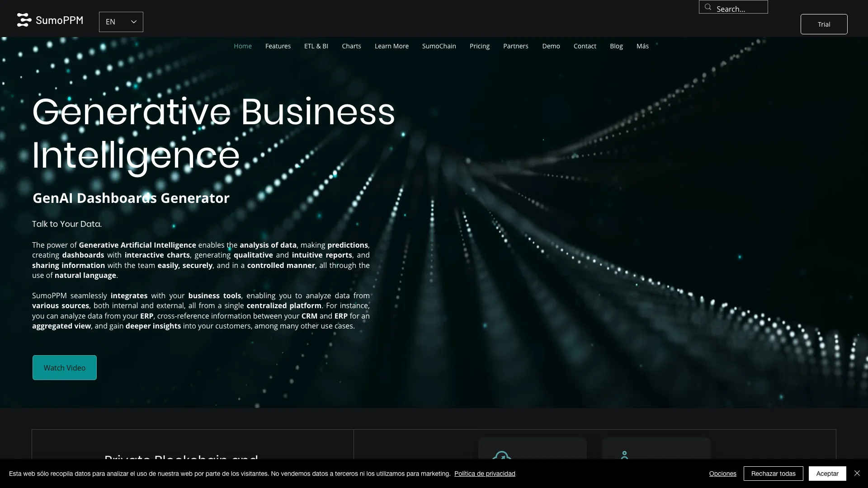The height and width of the screenshot is (488, 868).
Task: Open the Política de privacidad link
Action: point(484,473)
